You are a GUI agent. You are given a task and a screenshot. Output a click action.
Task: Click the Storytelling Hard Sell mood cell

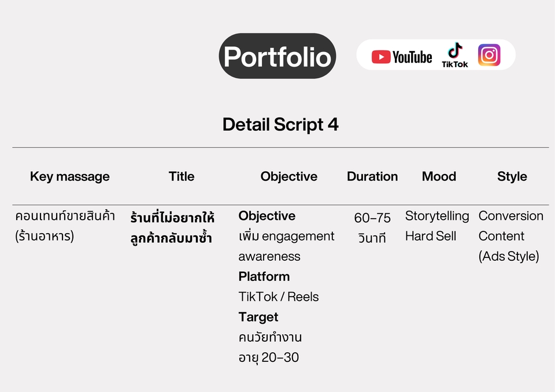click(437, 226)
